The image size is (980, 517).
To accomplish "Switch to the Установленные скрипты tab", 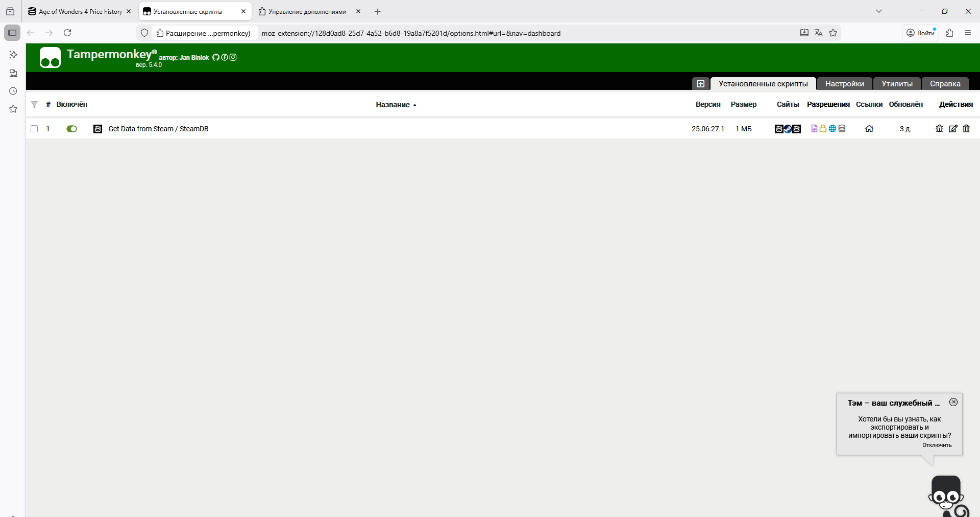I will coord(763,84).
